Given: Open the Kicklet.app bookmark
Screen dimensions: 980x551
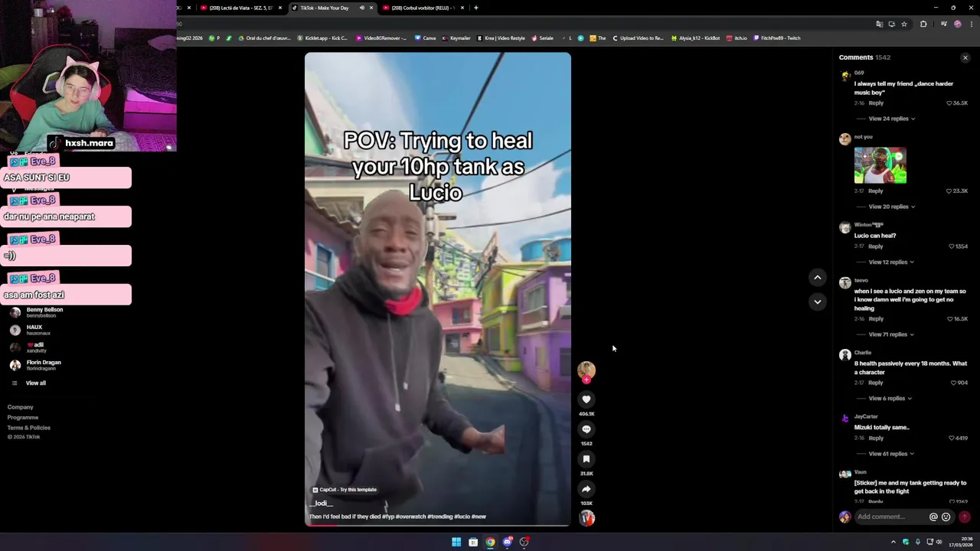Looking at the screenshot, I should coord(322,37).
